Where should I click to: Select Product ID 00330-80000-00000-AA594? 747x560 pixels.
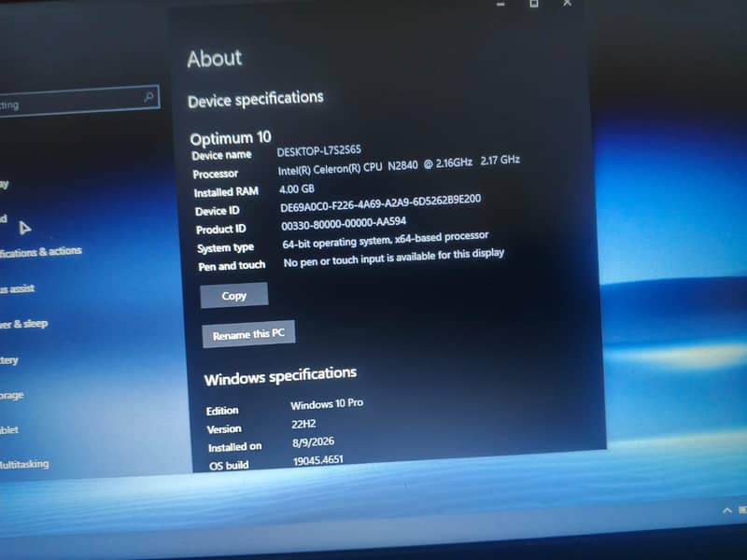point(344,223)
